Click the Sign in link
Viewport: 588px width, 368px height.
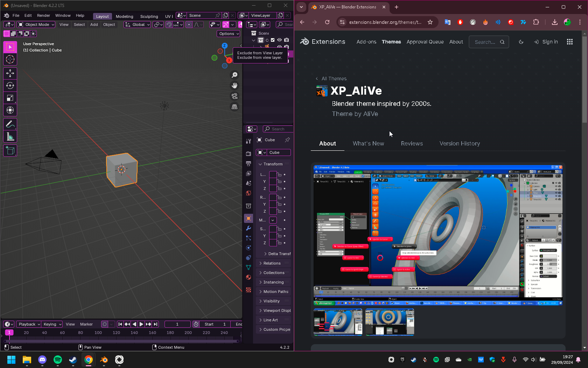(546, 42)
